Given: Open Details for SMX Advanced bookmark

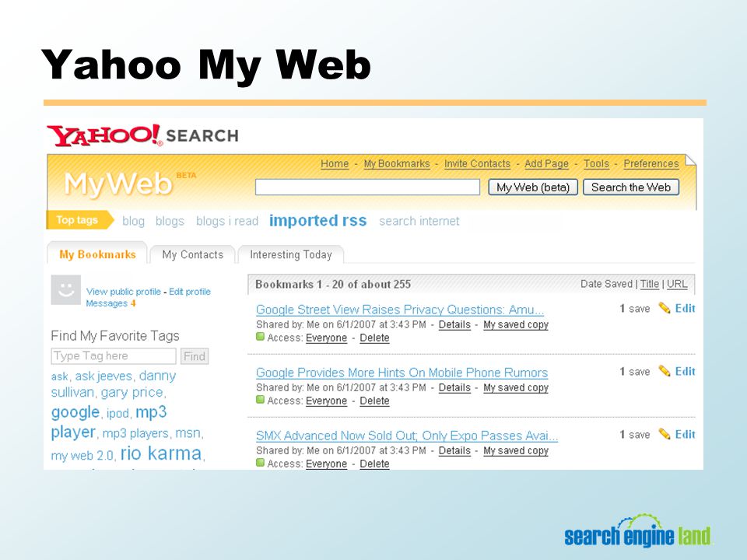Looking at the screenshot, I should (x=454, y=450).
